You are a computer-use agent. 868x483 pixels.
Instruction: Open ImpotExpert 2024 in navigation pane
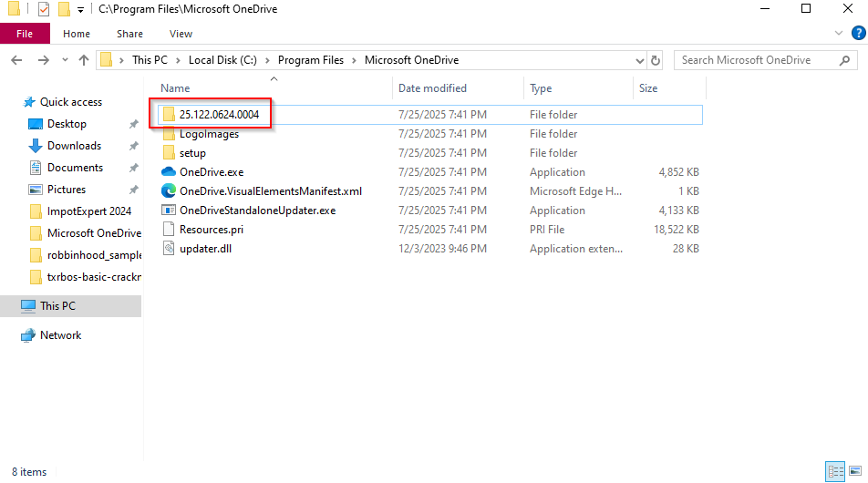89,211
